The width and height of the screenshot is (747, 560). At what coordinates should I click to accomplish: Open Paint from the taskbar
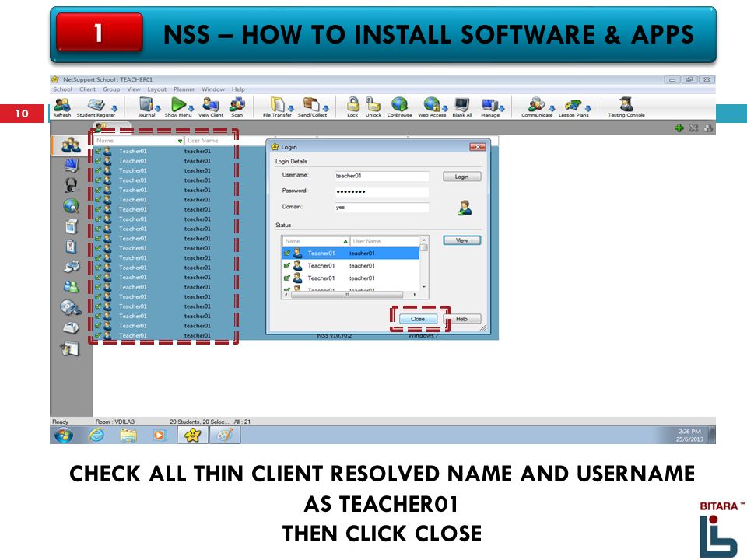(224, 435)
